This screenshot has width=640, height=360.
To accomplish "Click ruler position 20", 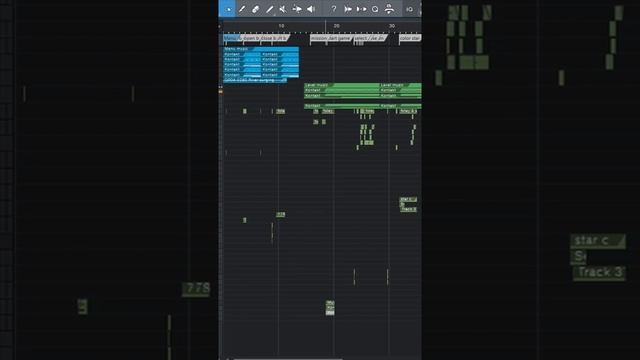I will tap(336, 26).
